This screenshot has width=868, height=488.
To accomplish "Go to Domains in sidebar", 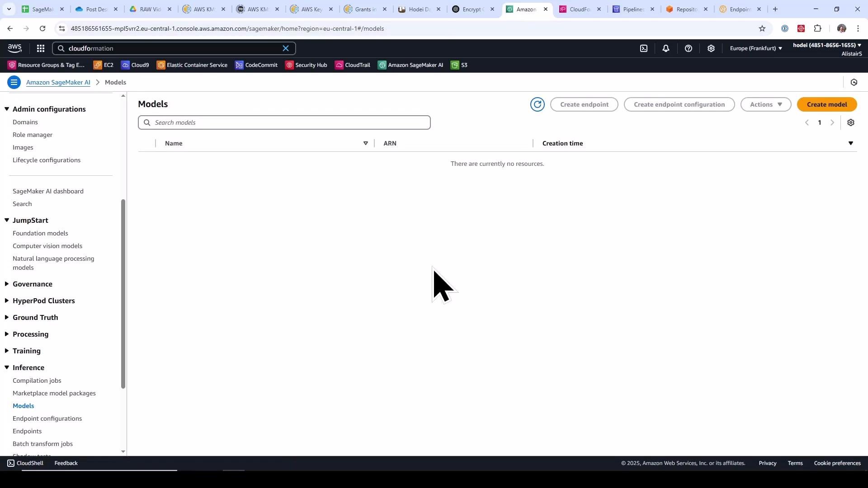I will pyautogui.click(x=25, y=122).
